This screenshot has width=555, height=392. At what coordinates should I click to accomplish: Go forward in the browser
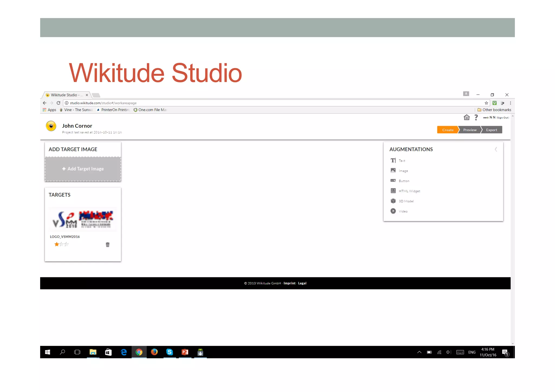[51, 103]
